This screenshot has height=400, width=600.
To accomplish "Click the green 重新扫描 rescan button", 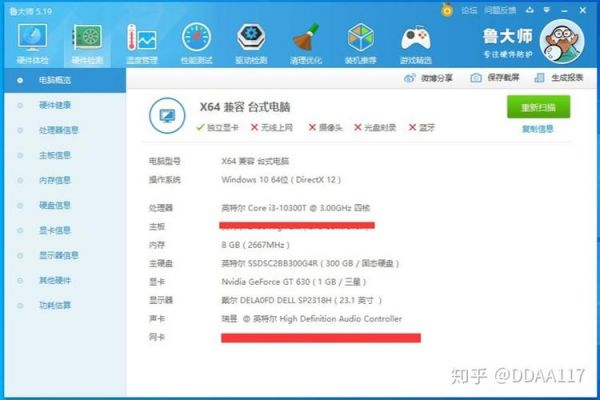I will [538, 107].
